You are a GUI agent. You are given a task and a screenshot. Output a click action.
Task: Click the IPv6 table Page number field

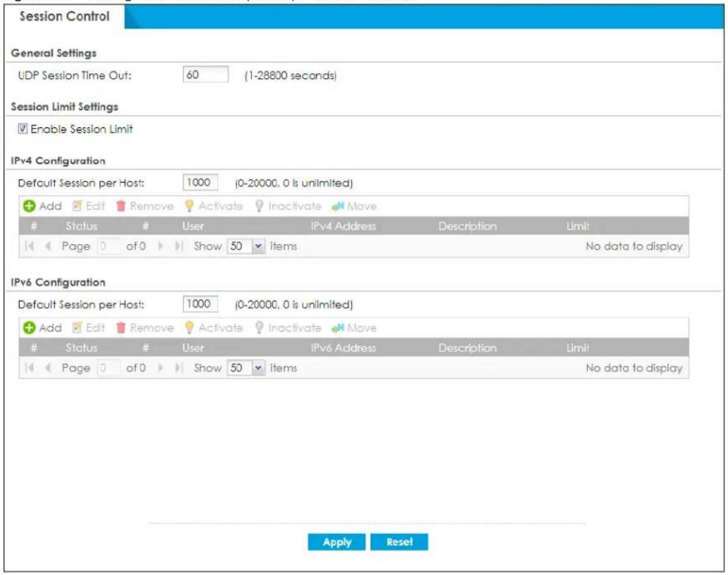click(x=109, y=368)
